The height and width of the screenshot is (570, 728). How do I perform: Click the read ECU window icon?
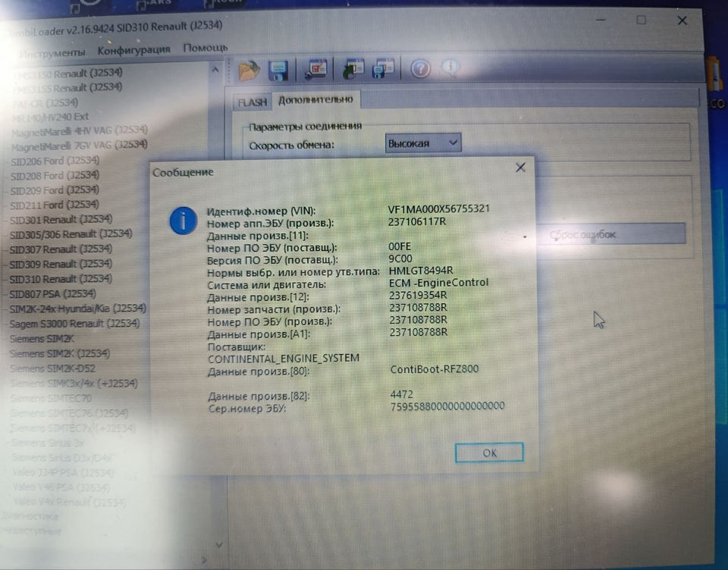point(353,70)
